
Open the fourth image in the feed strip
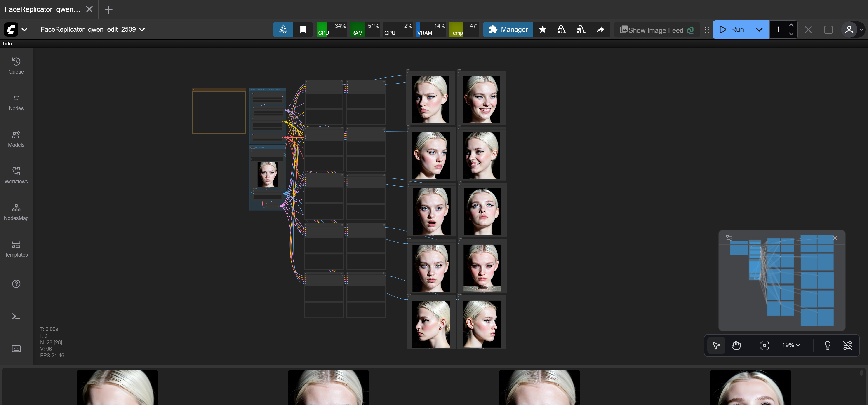point(750,387)
